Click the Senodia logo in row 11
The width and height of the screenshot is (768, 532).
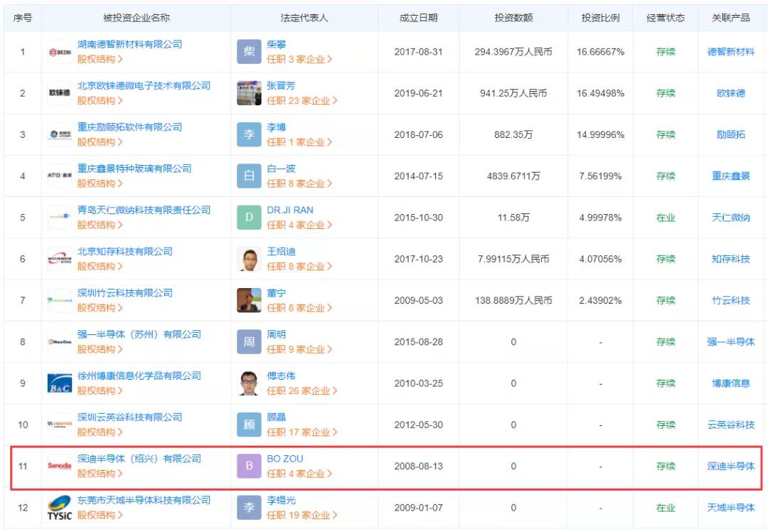[60, 467]
